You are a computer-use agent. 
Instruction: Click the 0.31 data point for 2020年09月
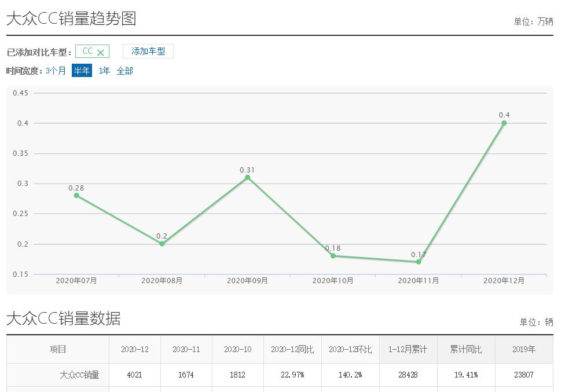[247, 177]
